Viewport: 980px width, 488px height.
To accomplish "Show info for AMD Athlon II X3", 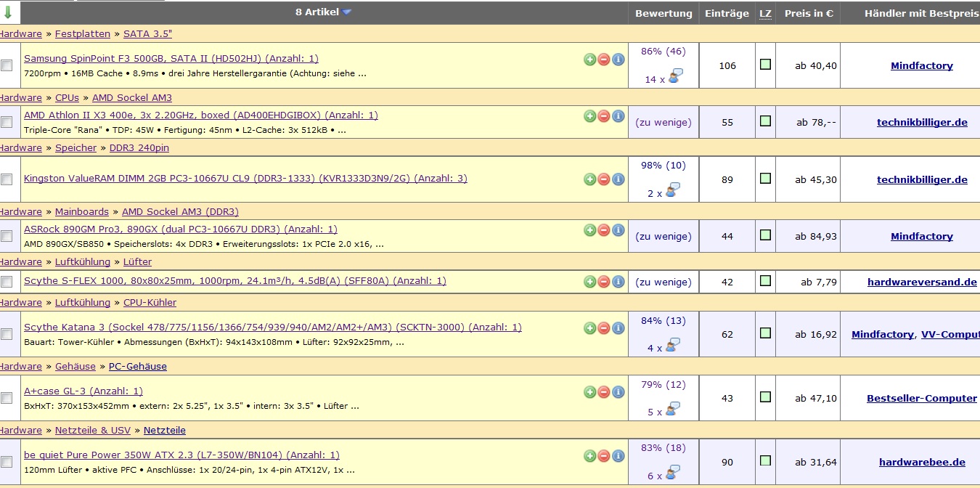I will (x=618, y=116).
